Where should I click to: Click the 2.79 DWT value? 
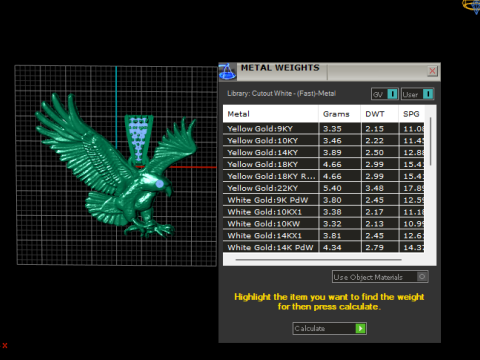pos(374,247)
